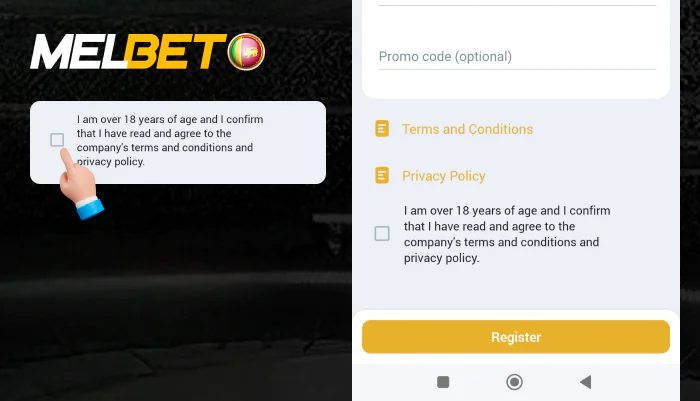700x401 pixels.
Task: Tap the Terms and Conditions document icon
Action: point(382,129)
